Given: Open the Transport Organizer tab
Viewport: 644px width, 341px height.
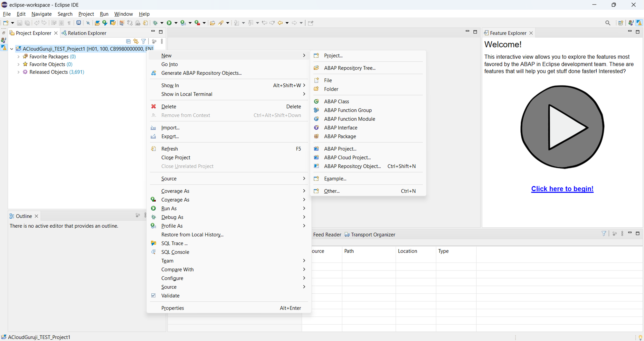Looking at the screenshot, I should (x=373, y=234).
